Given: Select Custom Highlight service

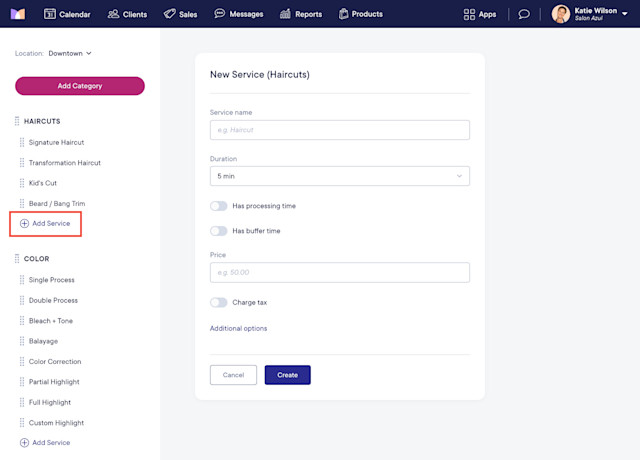Looking at the screenshot, I should coord(56,422).
